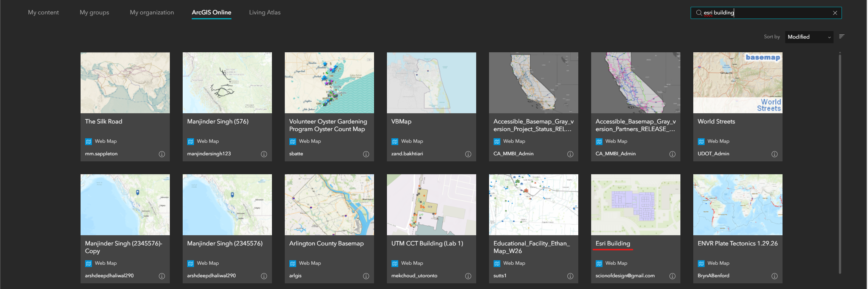Show info for Accessible_Basemap Partners_RELEASE card
The height and width of the screenshot is (289, 868).
tap(672, 154)
